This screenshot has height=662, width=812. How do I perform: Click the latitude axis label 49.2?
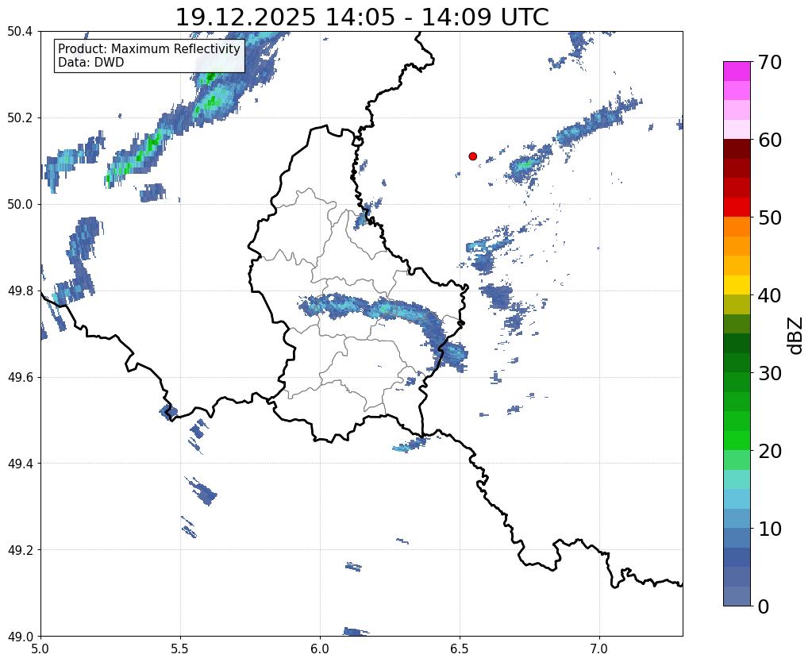(20, 550)
